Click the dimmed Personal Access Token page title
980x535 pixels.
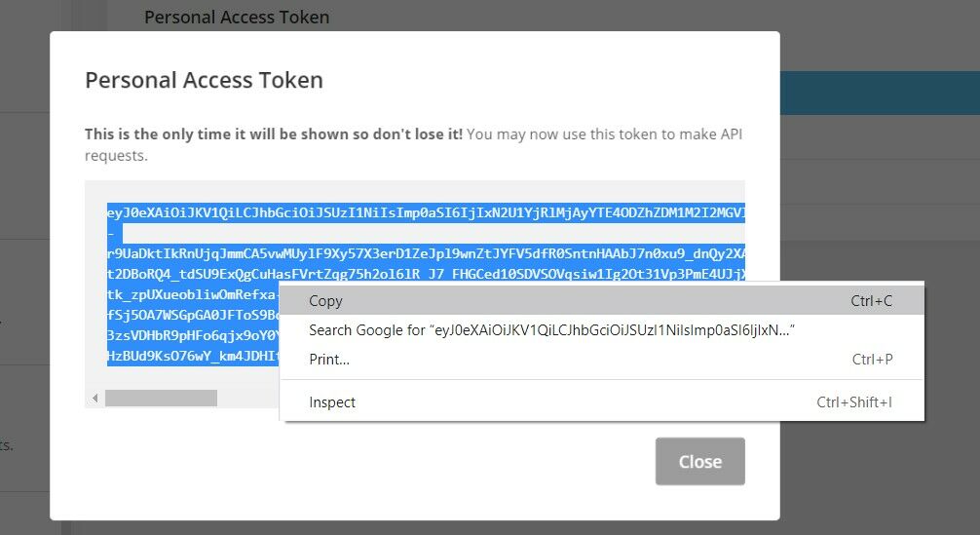[237, 17]
